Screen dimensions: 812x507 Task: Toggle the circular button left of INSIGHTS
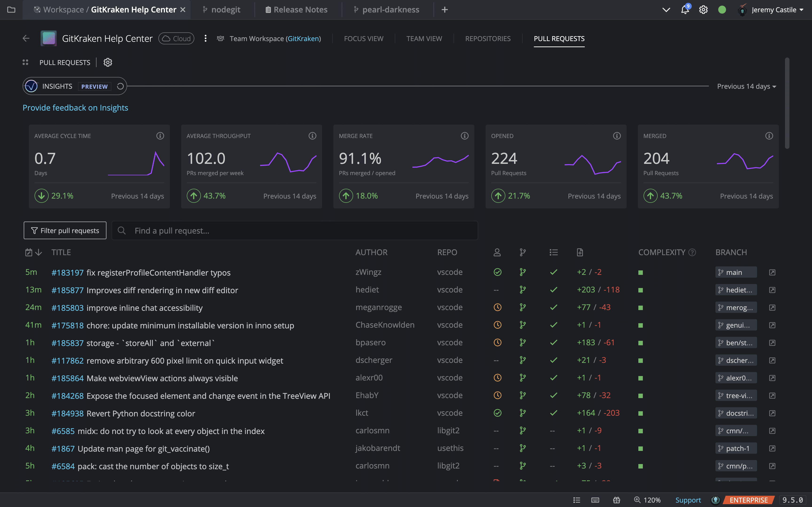[x=30, y=86]
